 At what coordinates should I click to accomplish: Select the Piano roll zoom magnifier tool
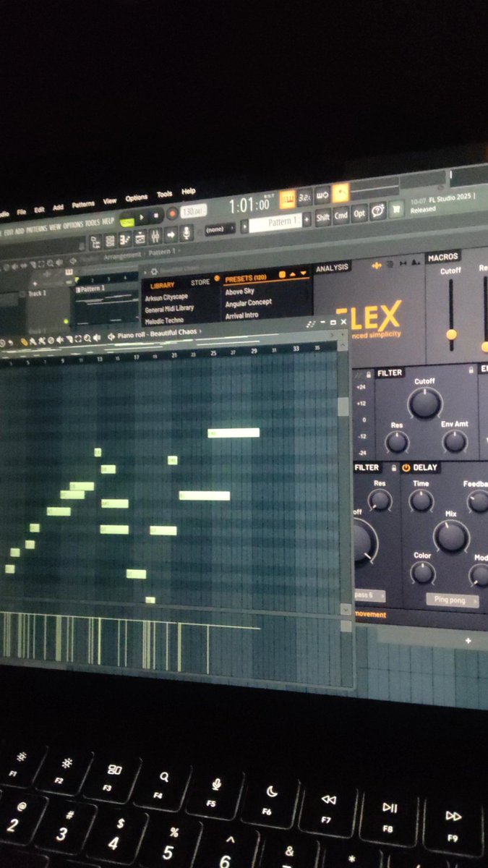(x=86, y=339)
